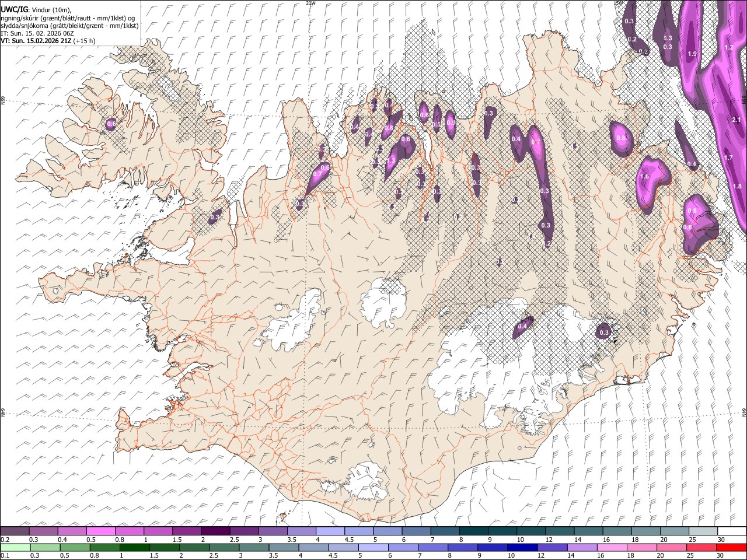Click the 'VT: Sun. 15.02.2026 21Z (+15 h)' line
The image size is (747, 560).
point(48,41)
